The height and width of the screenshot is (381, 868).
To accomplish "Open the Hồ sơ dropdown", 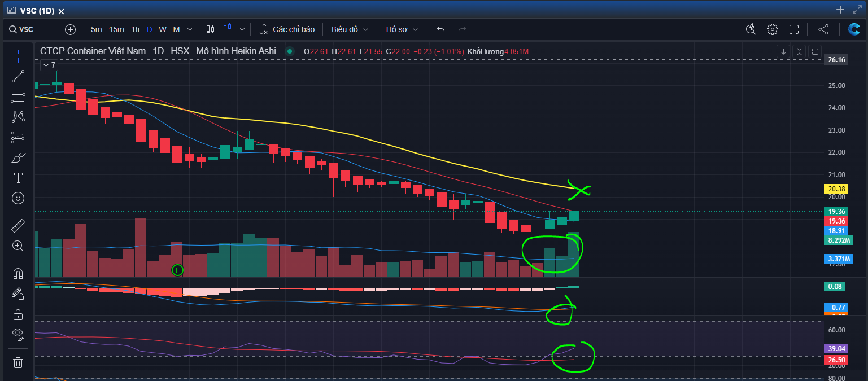I will coord(402,29).
